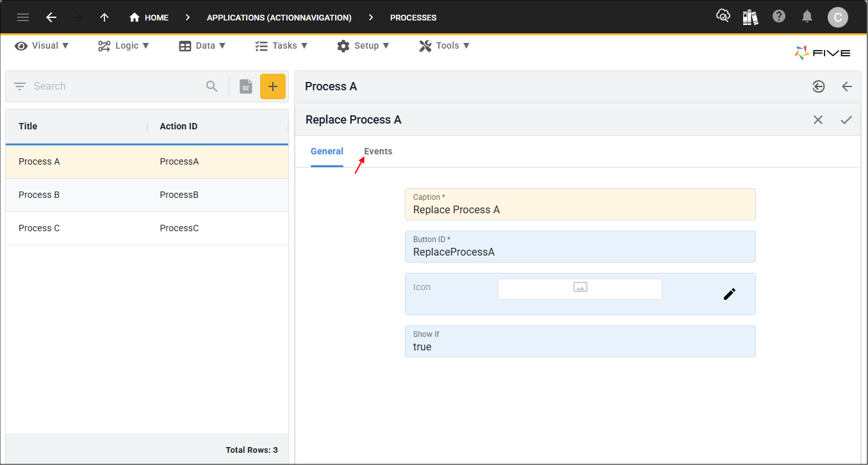Save with the checkmark icon
Image resolution: width=868 pixels, height=465 pixels.
click(846, 120)
